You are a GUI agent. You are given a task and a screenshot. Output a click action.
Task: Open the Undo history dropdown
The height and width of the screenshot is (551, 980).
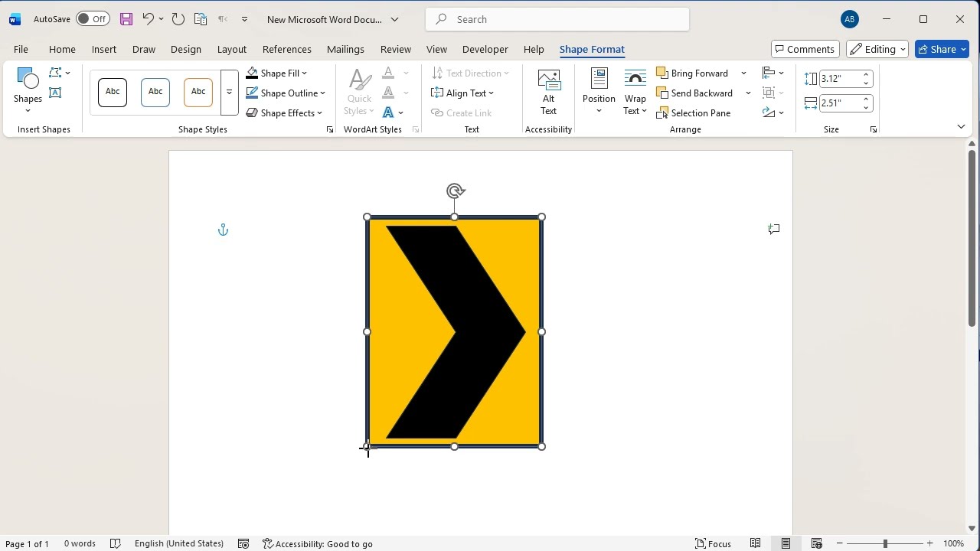click(x=161, y=19)
